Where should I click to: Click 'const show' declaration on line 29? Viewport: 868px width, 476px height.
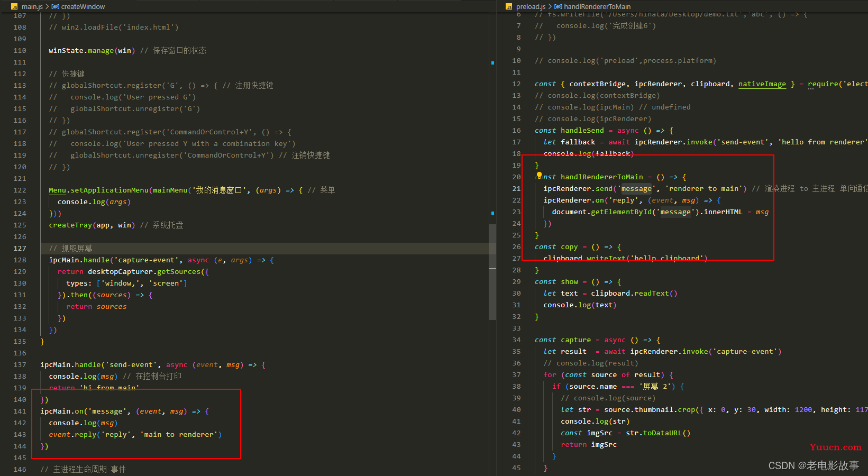(x=556, y=282)
